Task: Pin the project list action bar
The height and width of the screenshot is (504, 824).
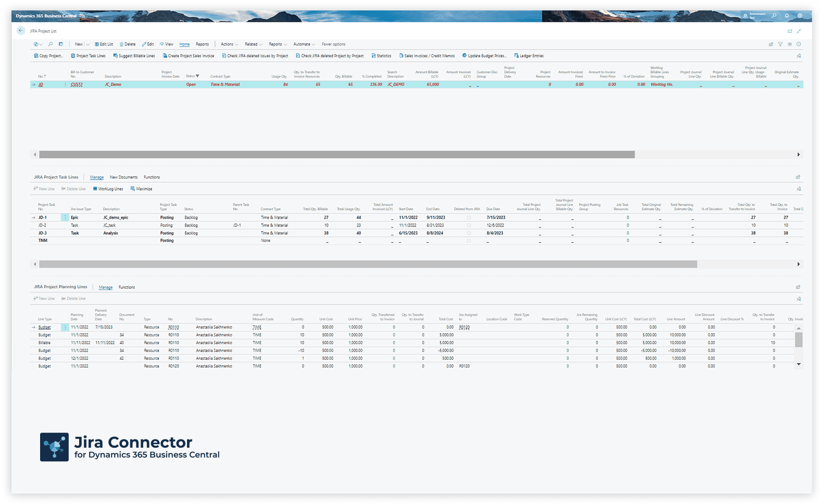Action: pos(798,56)
